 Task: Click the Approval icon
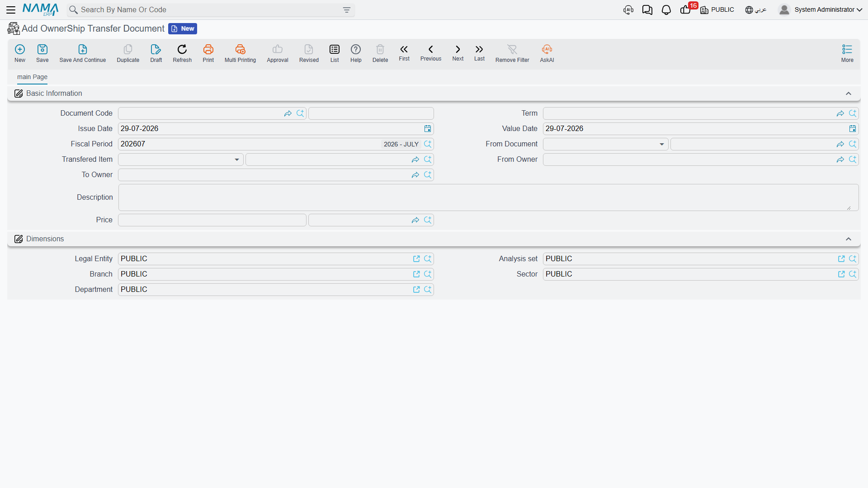(x=278, y=53)
